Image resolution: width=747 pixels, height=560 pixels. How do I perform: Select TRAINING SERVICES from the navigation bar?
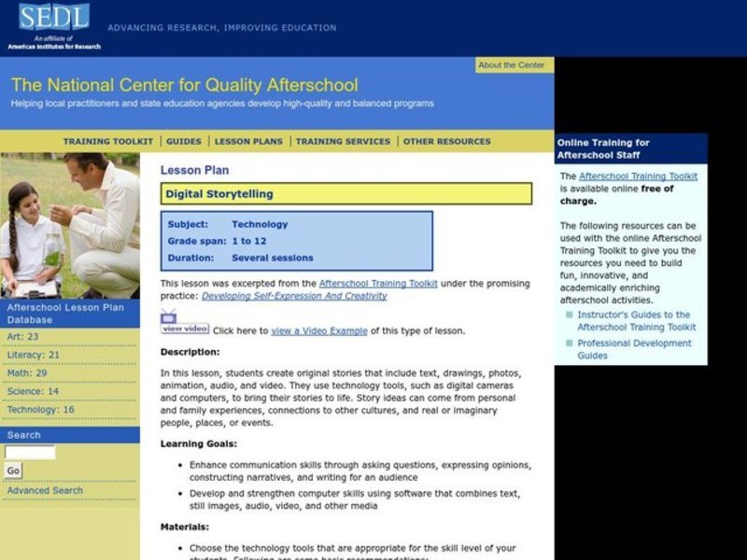[x=342, y=140]
